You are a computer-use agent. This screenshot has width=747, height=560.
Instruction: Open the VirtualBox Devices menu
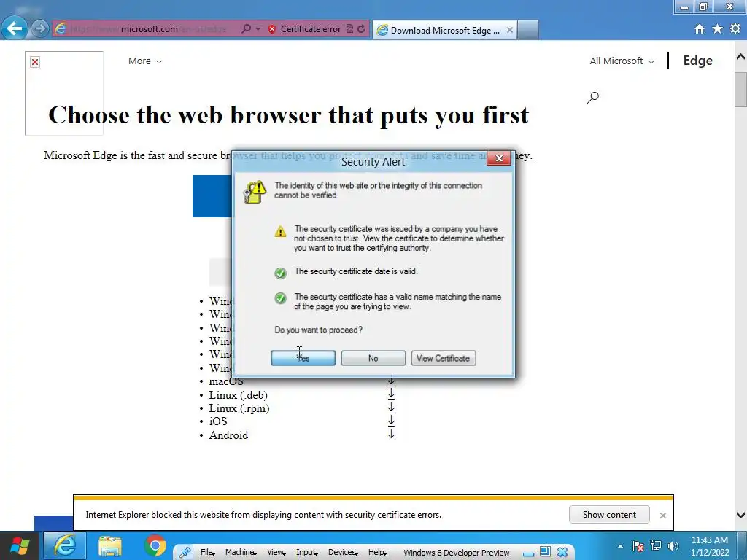point(343,552)
